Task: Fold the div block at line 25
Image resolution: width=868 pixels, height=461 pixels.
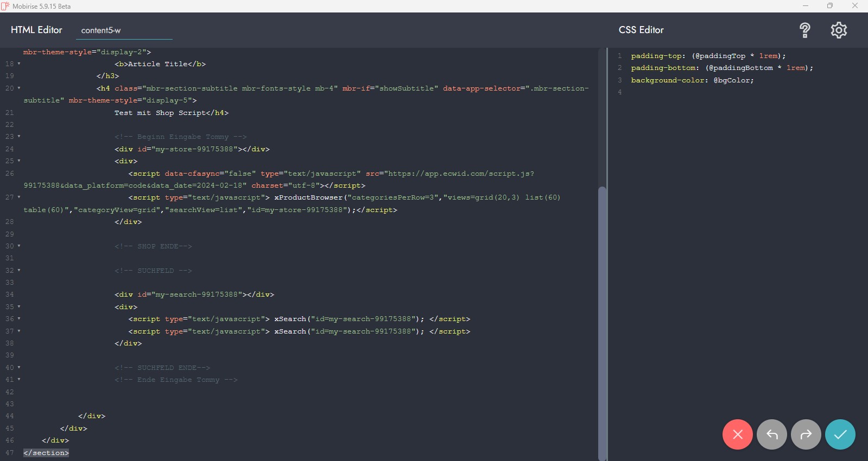Action: [19, 161]
